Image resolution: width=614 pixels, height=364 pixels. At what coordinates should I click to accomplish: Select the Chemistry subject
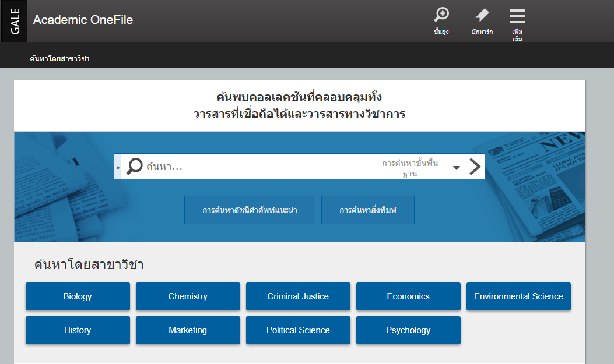pos(188,296)
